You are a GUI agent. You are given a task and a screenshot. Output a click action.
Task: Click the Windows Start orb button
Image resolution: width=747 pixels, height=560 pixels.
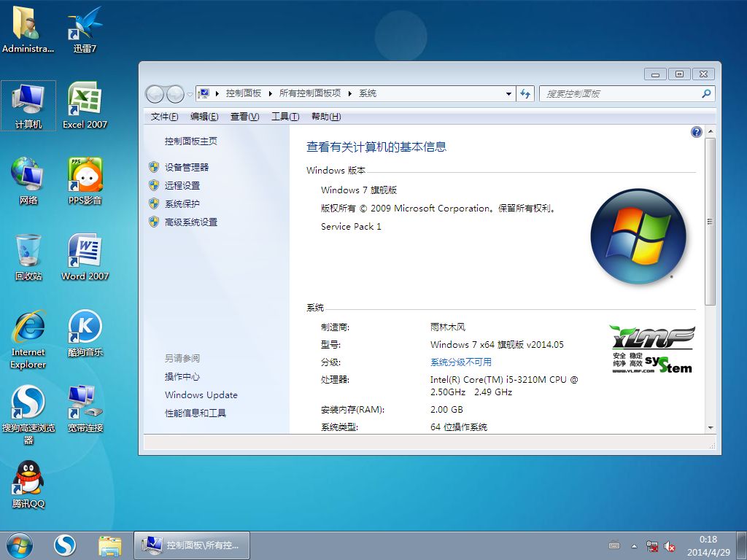[19, 545]
